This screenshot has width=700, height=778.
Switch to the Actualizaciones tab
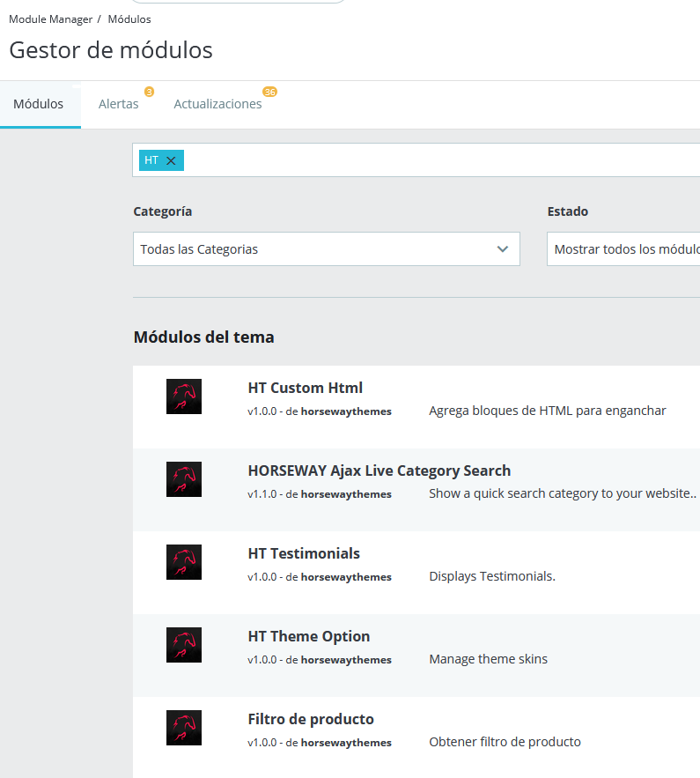coord(217,104)
